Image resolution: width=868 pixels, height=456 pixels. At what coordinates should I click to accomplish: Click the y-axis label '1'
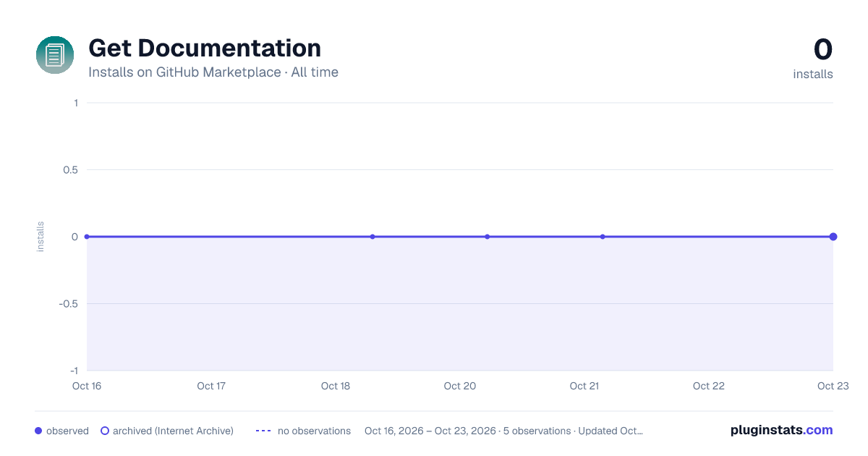tap(76, 103)
